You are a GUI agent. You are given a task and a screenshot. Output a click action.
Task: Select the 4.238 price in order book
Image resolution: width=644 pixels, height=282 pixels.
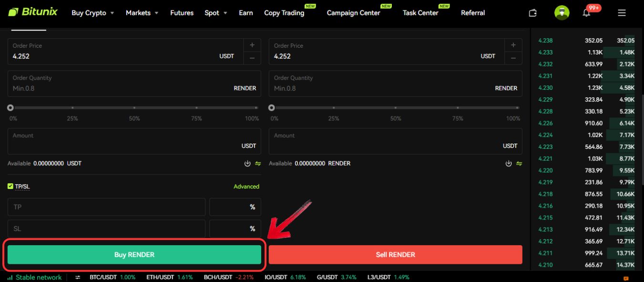pyautogui.click(x=545, y=41)
